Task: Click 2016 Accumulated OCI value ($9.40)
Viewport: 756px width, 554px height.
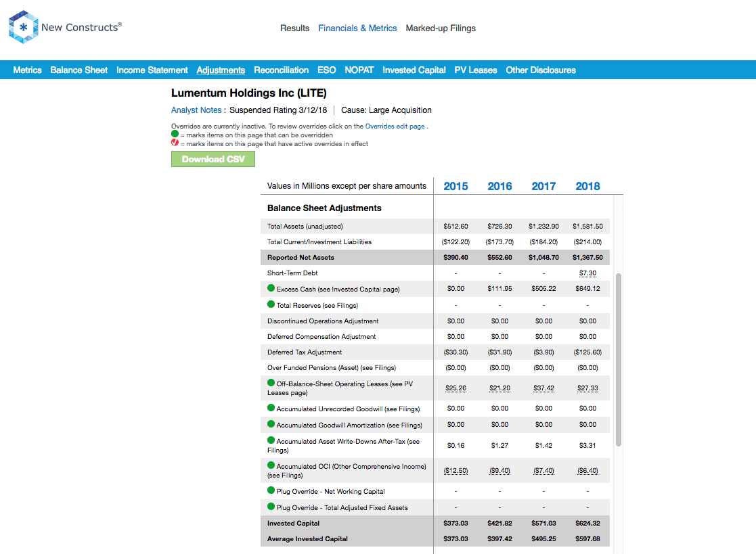Action: point(499,471)
